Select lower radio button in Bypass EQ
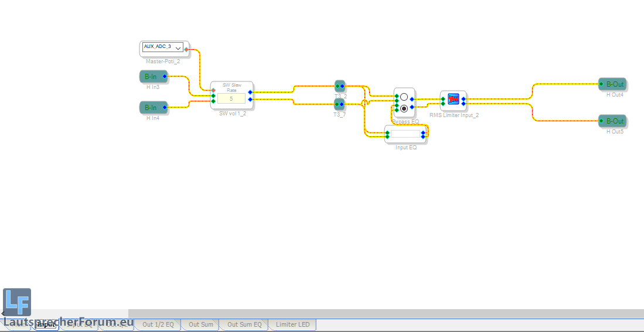The height and width of the screenshot is (332, 644). [x=404, y=108]
